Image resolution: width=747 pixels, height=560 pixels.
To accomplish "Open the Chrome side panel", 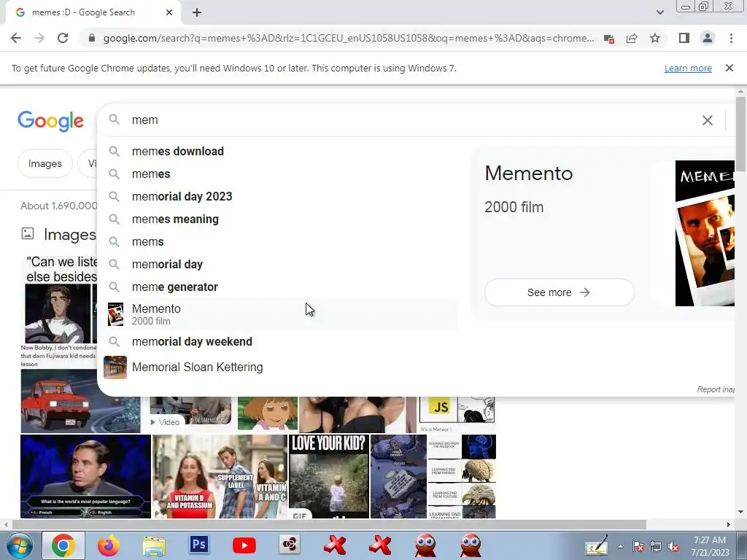I will (x=684, y=38).
